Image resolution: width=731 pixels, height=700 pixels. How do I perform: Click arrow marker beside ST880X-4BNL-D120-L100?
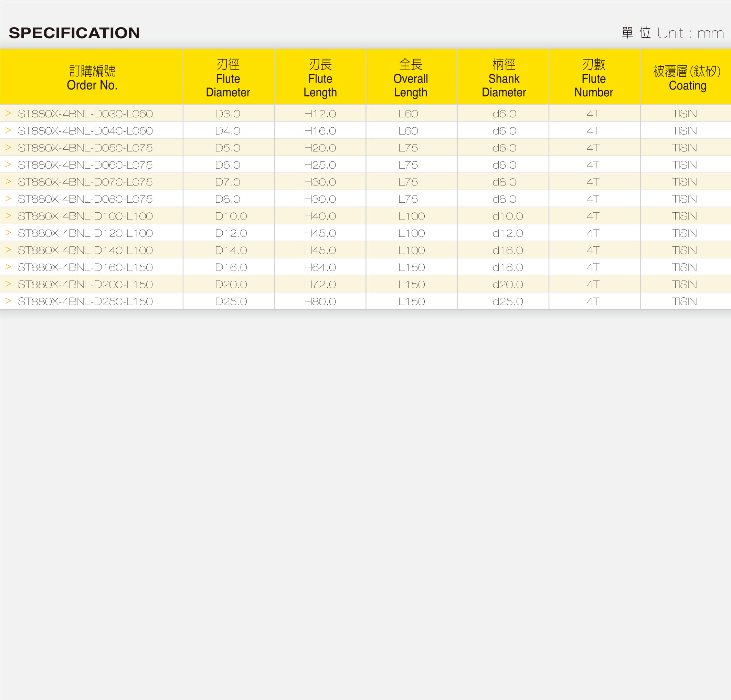(x=8, y=233)
